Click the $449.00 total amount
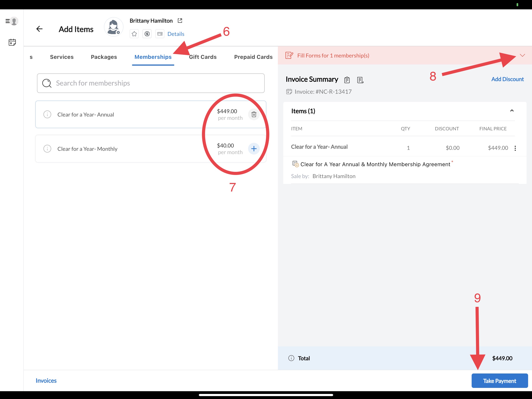Screen dimensions: 532x399 (x=502, y=358)
